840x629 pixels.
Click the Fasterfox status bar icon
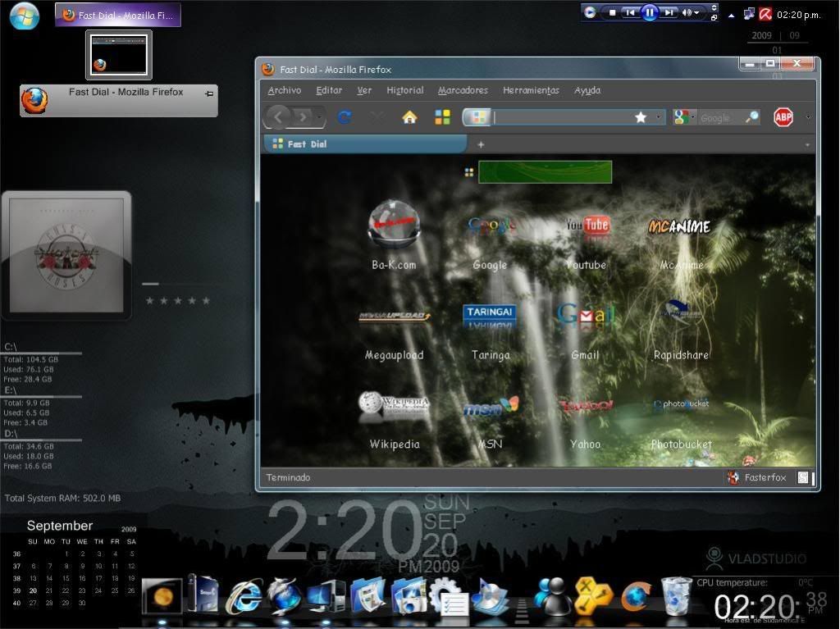733,477
